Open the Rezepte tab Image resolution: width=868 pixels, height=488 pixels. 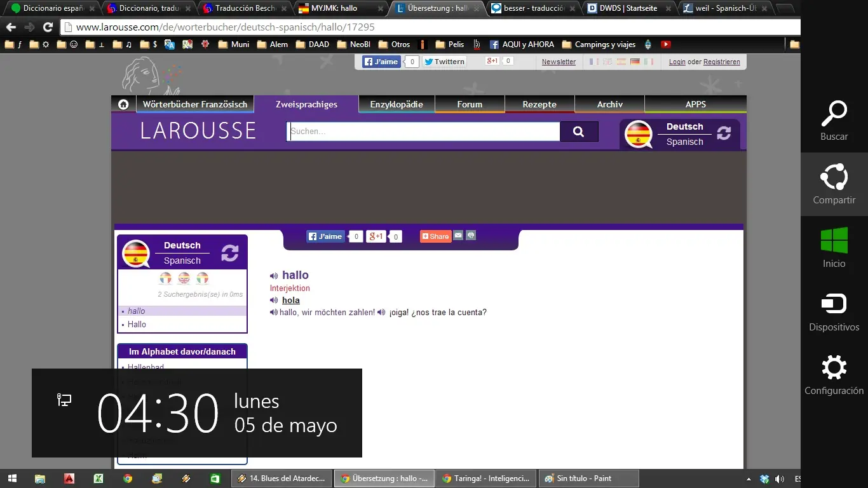pyautogui.click(x=539, y=104)
